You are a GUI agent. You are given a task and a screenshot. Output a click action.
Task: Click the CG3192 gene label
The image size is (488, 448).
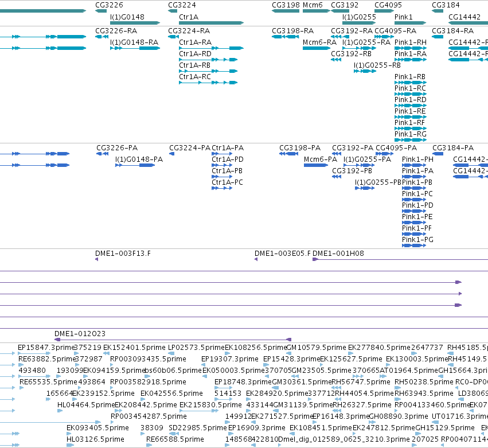point(345,5)
